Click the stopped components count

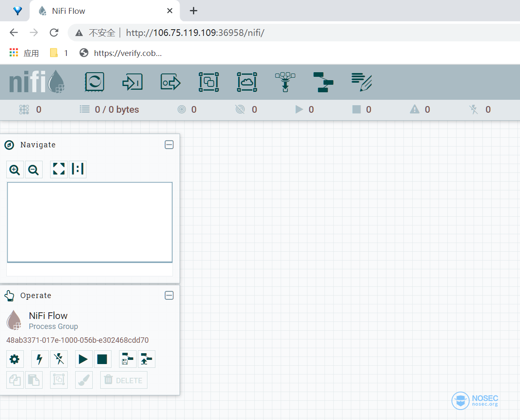pyautogui.click(x=362, y=109)
